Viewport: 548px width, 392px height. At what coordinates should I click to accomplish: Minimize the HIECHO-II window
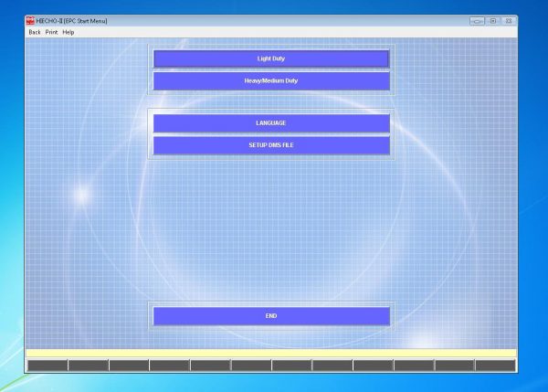pos(477,21)
